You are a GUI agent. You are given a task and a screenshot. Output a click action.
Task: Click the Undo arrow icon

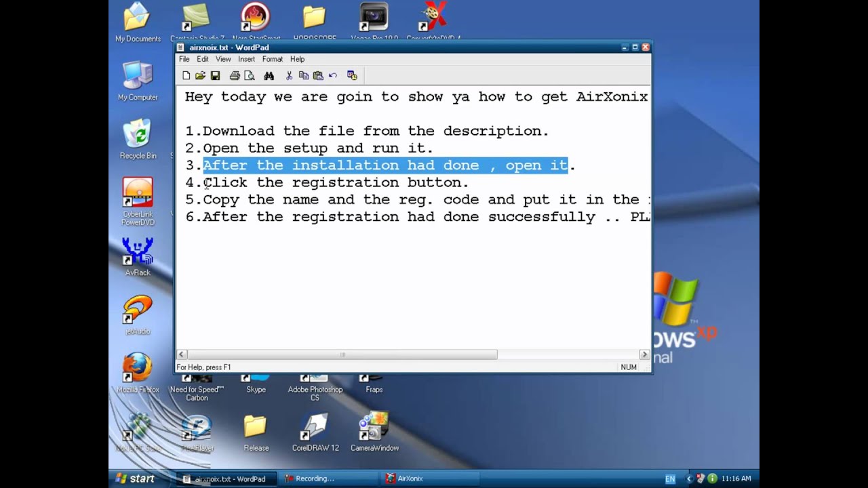click(x=332, y=76)
